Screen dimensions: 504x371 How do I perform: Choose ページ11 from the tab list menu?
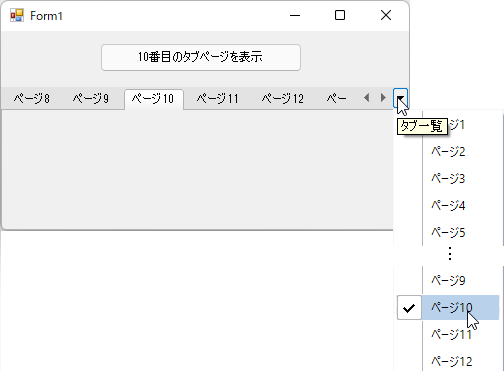[448, 334]
